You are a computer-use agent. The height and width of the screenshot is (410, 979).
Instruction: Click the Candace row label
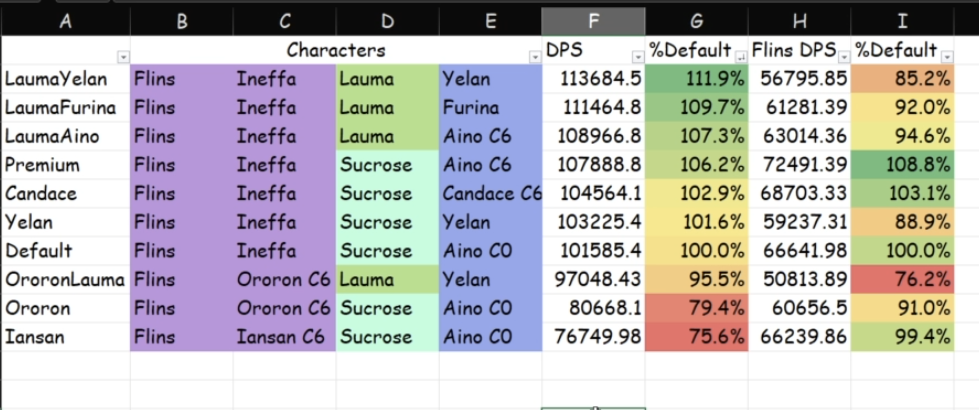click(66, 193)
